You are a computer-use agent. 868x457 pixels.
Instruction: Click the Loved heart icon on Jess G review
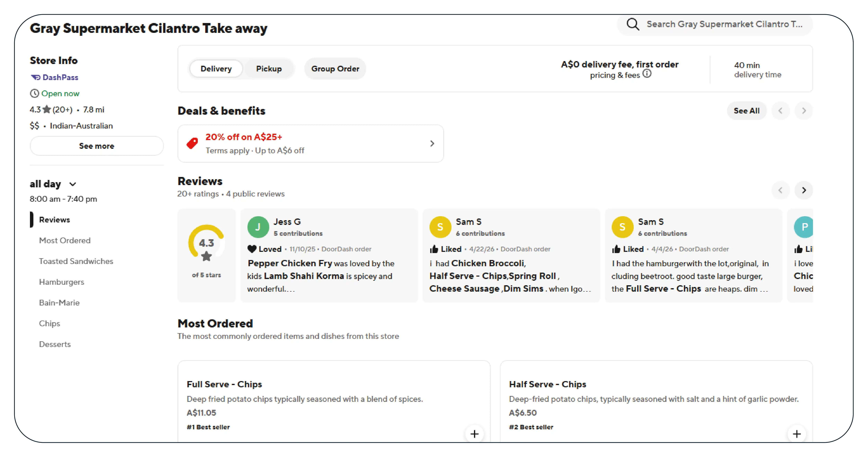252,249
